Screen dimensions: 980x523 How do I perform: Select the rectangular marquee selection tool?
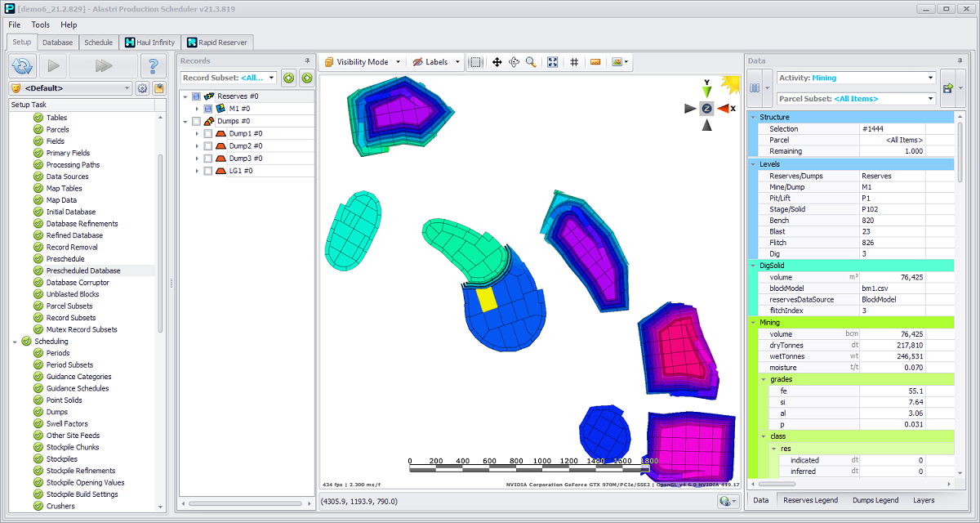click(x=476, y=62)
